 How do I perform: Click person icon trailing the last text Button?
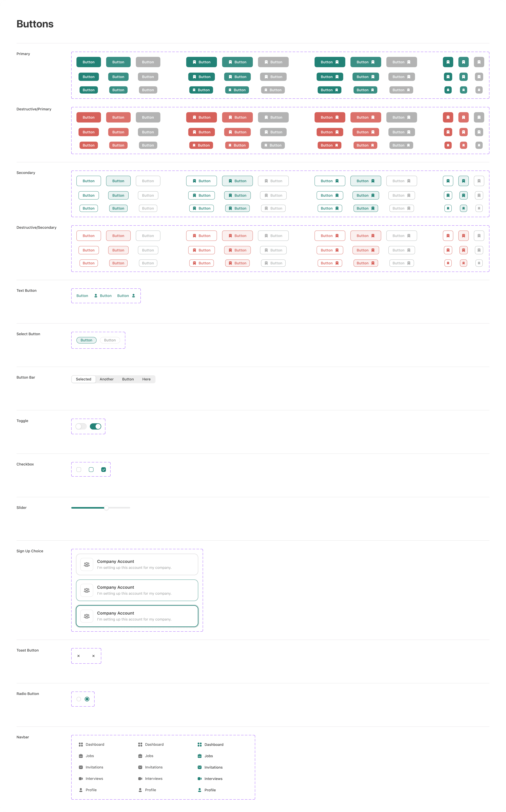tap(134, 296)
